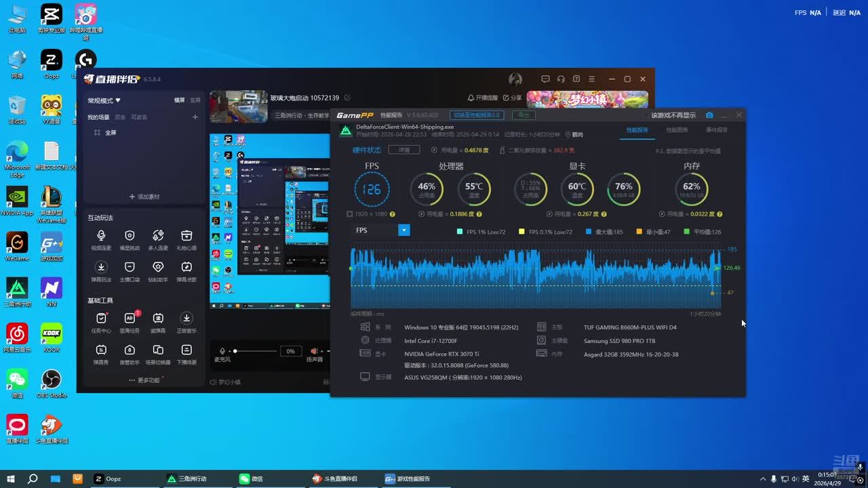Click the 视频连麦 microphone icon
868x488 pixels.
[101, 236]
